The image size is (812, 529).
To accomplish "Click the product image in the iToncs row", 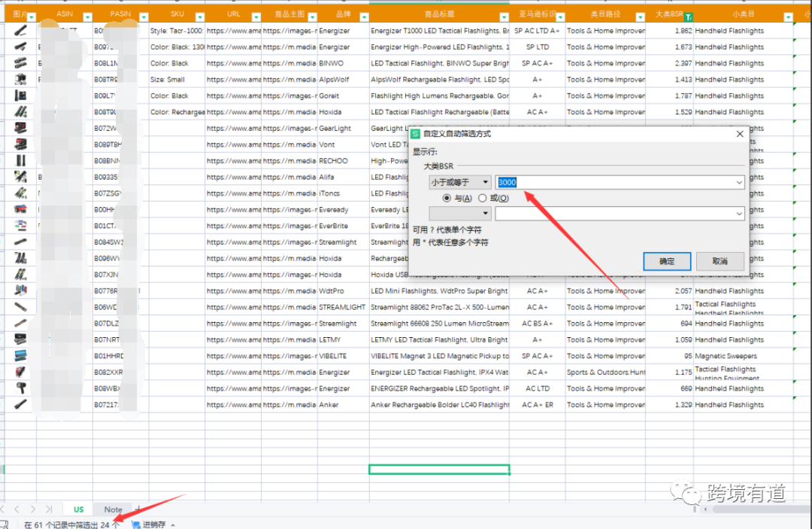I will point(20,193).
